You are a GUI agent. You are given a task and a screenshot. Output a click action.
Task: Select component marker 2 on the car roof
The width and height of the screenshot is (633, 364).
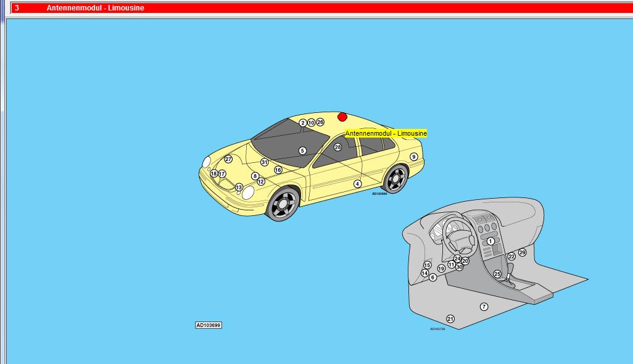(303, 123)
